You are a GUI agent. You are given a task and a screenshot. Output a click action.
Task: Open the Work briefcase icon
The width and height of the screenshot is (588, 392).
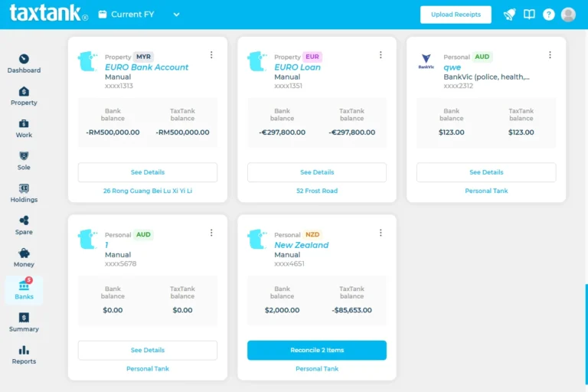[x=24, y=123]
